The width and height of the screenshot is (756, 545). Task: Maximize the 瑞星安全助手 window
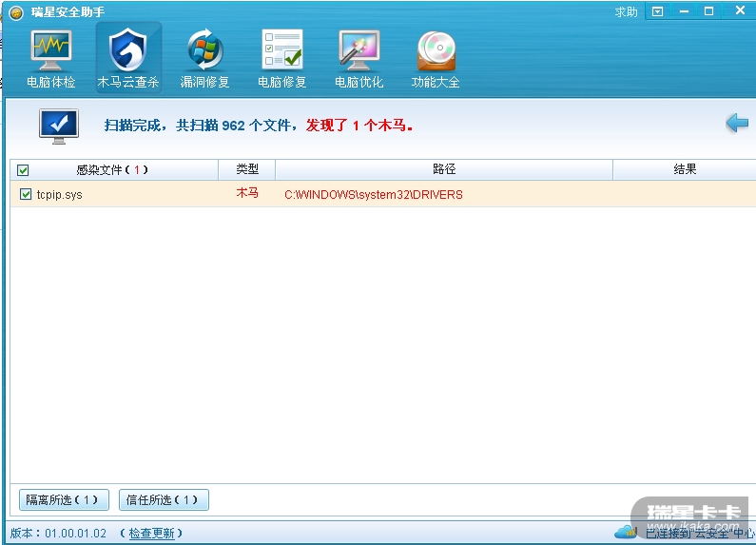click(x=708, y=11)
